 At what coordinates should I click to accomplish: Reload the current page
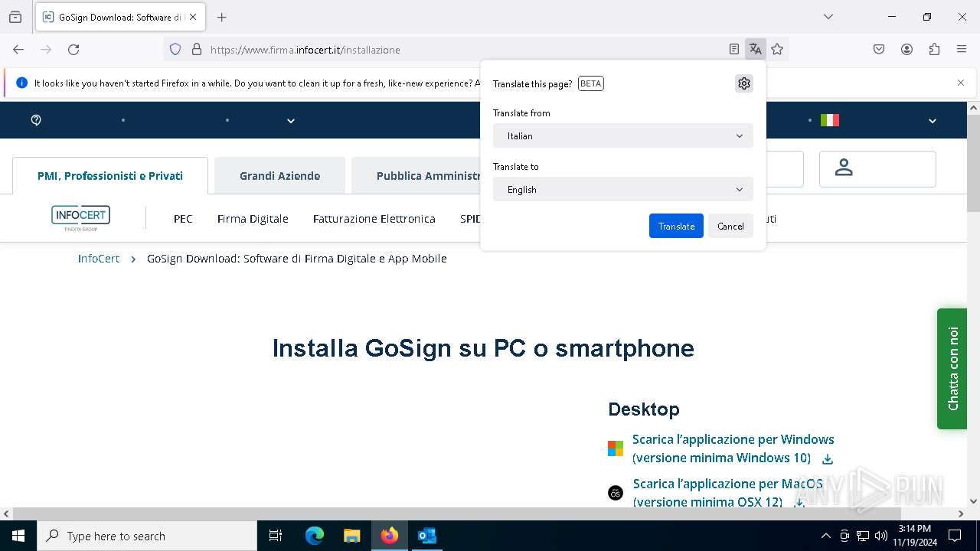[73, 50]
